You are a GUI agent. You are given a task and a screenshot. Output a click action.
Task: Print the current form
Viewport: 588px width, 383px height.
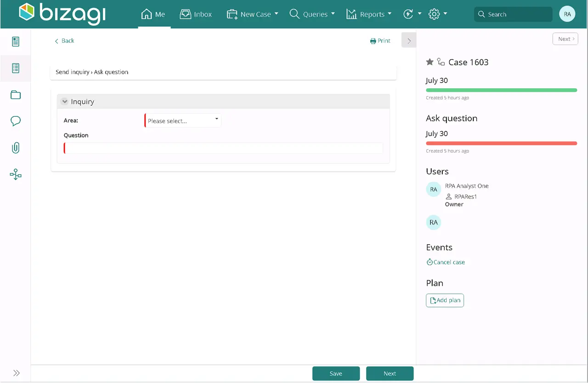(x=380, y=41)
